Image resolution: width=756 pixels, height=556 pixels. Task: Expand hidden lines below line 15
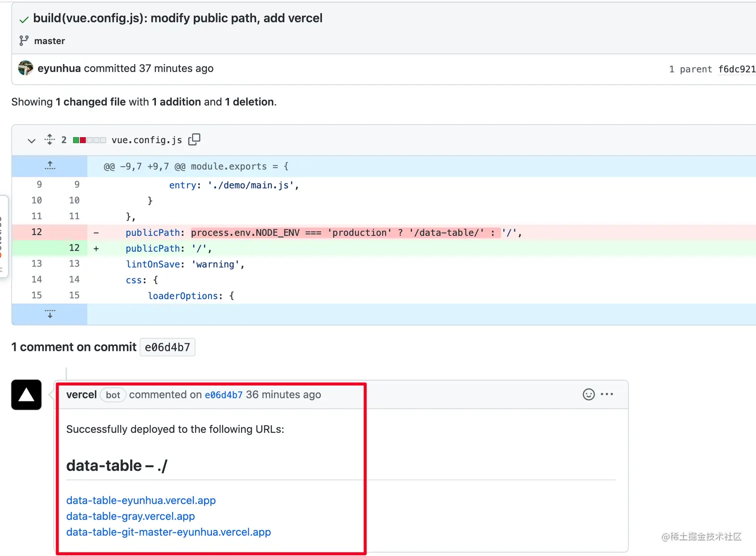tap(50, 314)
